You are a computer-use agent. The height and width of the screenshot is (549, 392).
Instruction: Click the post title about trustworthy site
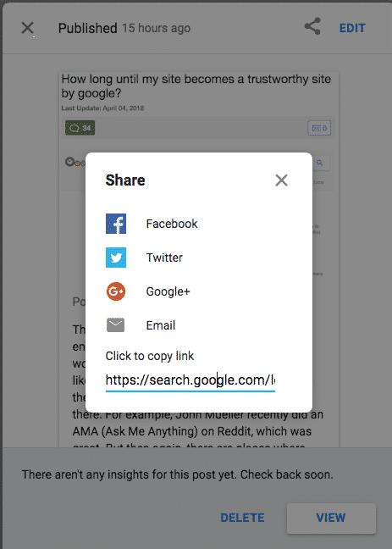[196, 86]
